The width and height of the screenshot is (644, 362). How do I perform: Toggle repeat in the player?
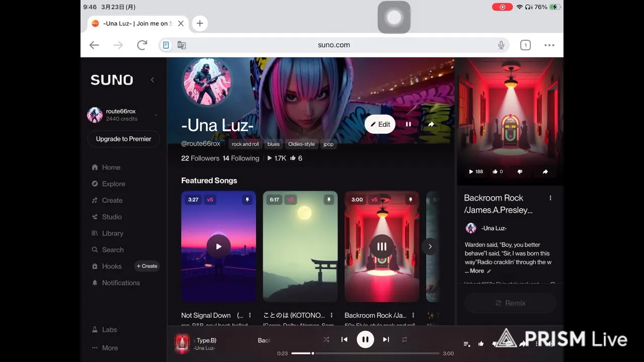point(405,339)
